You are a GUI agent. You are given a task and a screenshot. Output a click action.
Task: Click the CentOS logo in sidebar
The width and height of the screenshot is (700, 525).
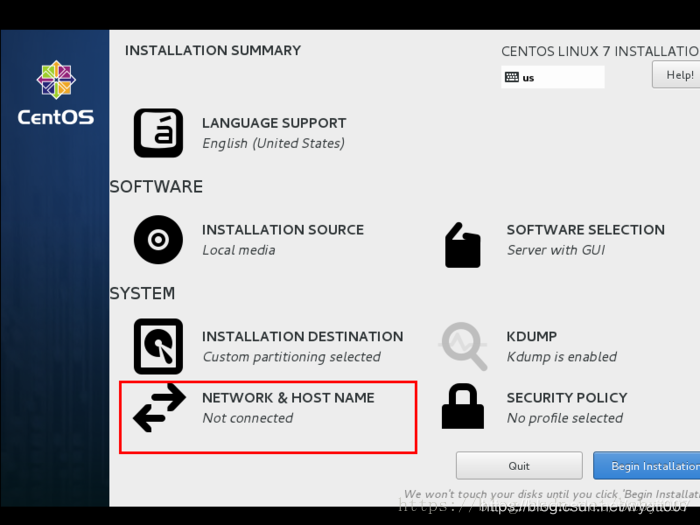click(x=56, y=93)
